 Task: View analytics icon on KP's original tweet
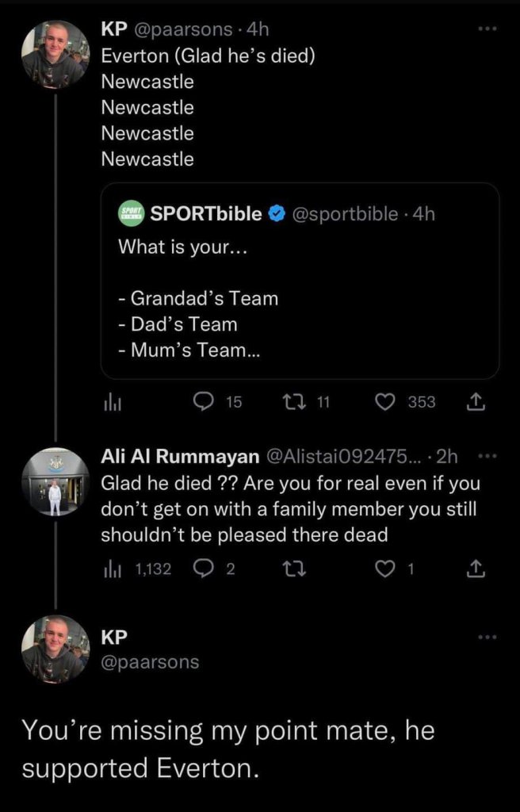[109, 403]
